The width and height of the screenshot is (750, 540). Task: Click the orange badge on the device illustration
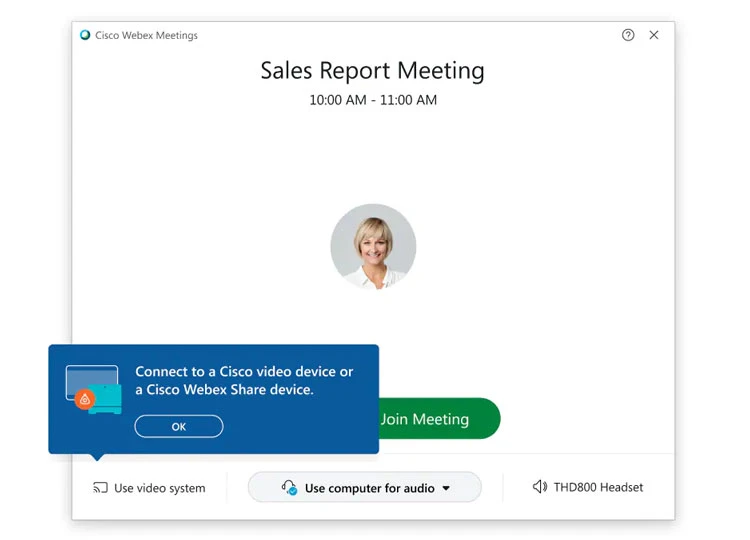(x=85, y=400)
